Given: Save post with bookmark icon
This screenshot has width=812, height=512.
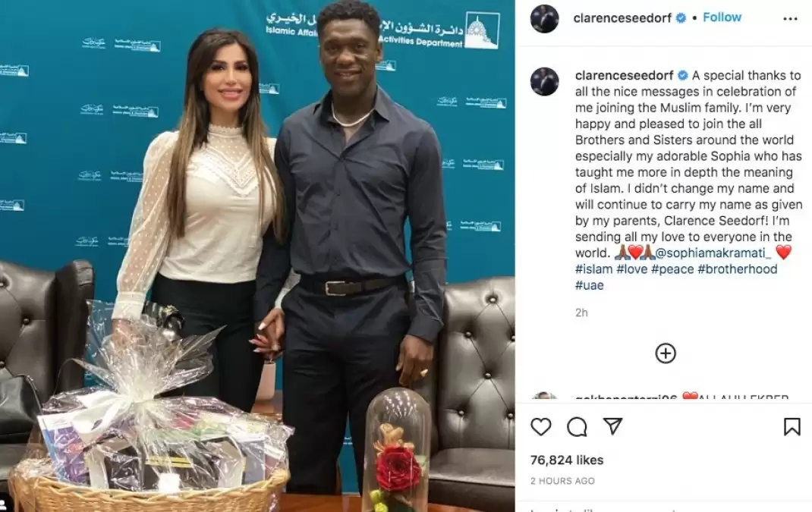Looking at the screenshot, I should coord(792,426).
